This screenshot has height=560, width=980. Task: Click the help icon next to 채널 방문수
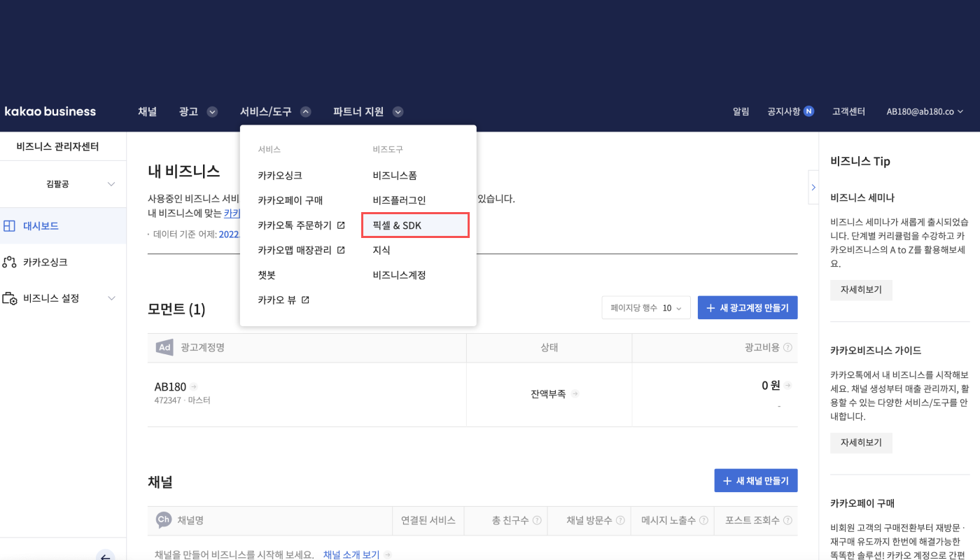[x=620, y=520]
